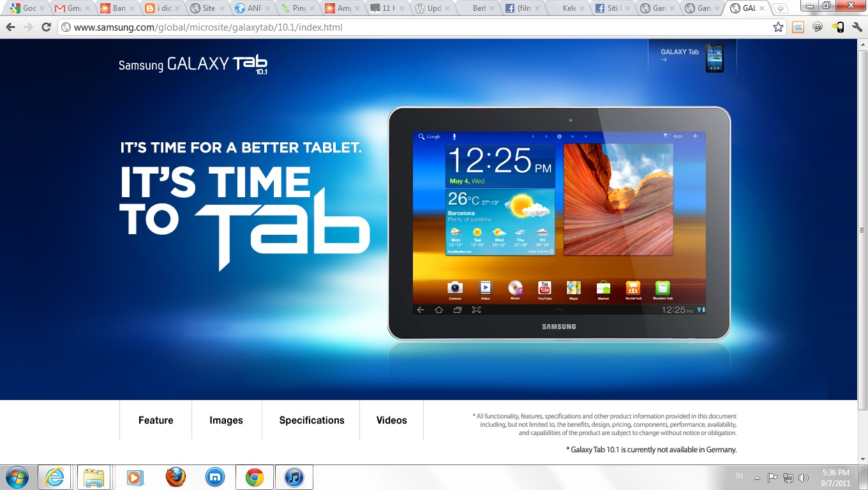
Task: Follow the GALAXY Tab banner link top right
Action: point(692,57)
